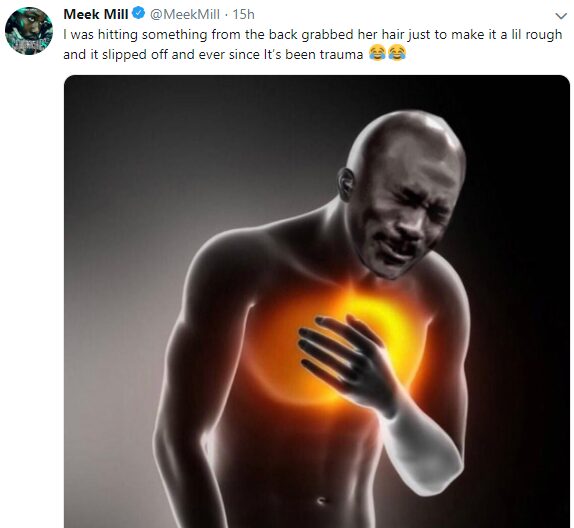Click the tweet's second text line

pyautogui.click(x=235, y=54)
